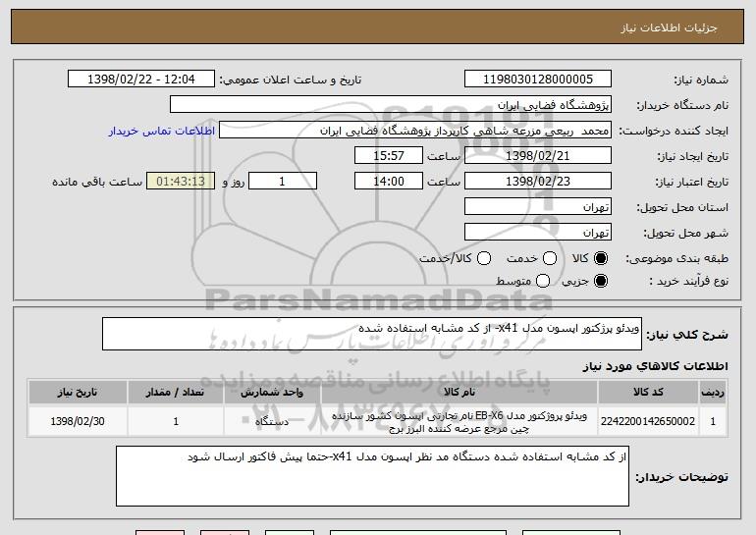Click the delivery province field تهران
756x535 pixels.
538,207
